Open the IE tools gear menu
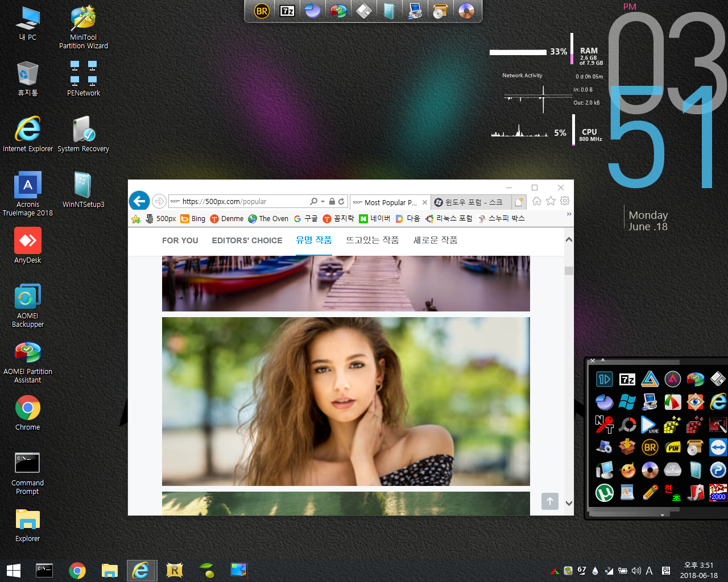Viewport: 728px width, 582px height. click(565, 201)
